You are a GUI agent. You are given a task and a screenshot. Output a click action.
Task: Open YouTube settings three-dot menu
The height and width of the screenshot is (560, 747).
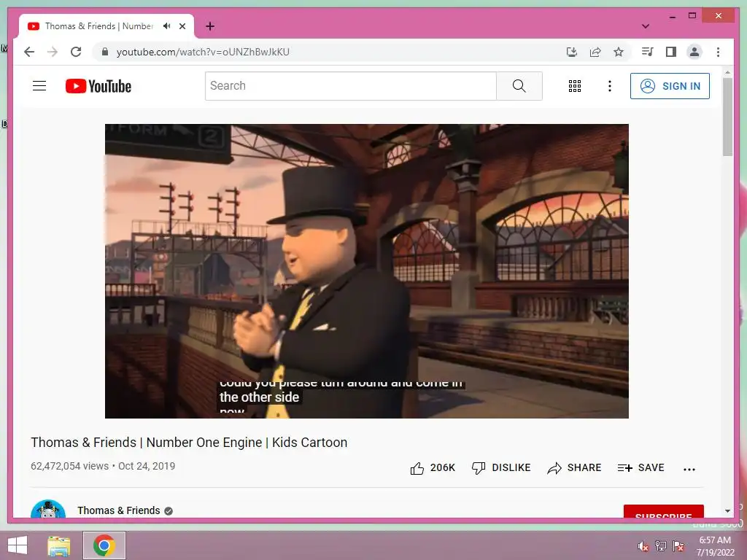coord(609,86)
